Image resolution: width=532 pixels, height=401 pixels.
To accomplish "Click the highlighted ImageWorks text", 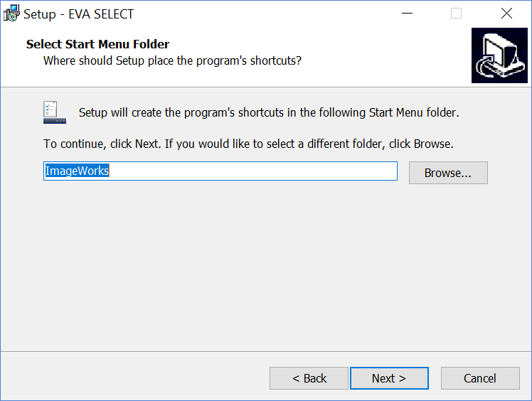I will point(77,171).
